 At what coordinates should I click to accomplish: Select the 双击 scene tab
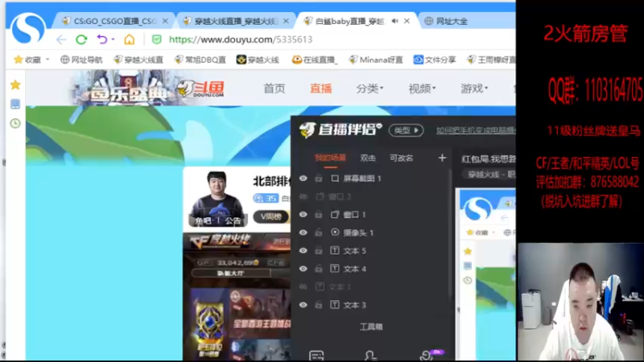pos(368,158)
